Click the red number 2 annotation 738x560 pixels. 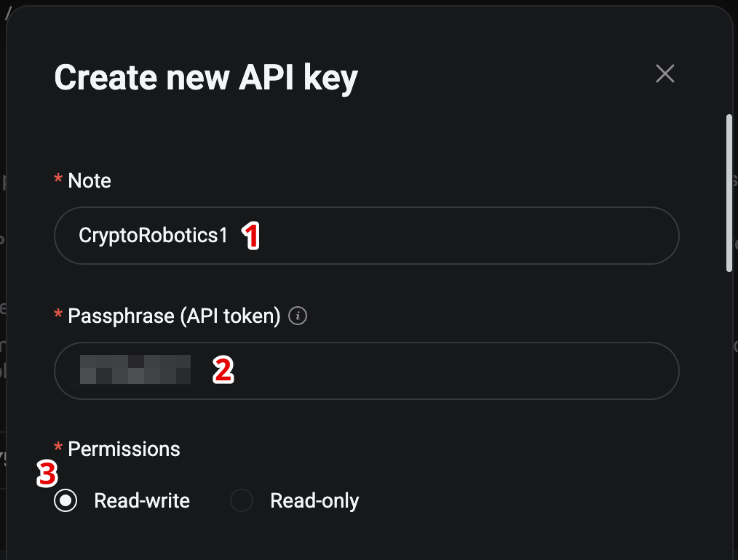click(x=223, y=370)
